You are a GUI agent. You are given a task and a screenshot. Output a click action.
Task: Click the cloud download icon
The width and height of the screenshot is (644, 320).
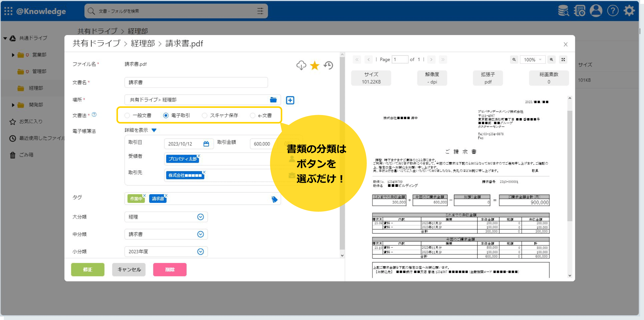(x=301, y=65)
